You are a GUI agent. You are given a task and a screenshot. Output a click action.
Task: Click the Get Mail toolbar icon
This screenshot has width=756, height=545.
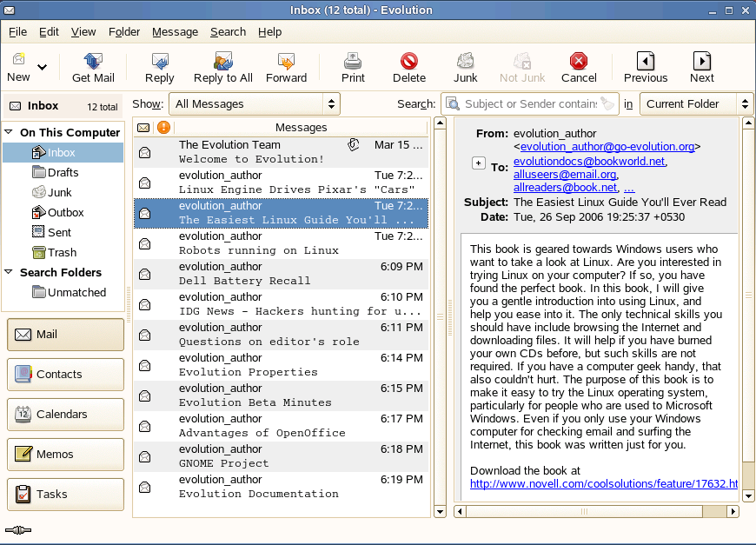click(x=93, y=67)
